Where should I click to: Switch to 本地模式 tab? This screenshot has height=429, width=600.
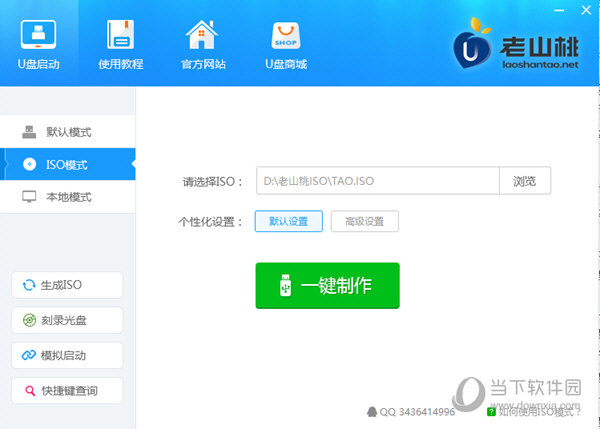pos(68,197)
